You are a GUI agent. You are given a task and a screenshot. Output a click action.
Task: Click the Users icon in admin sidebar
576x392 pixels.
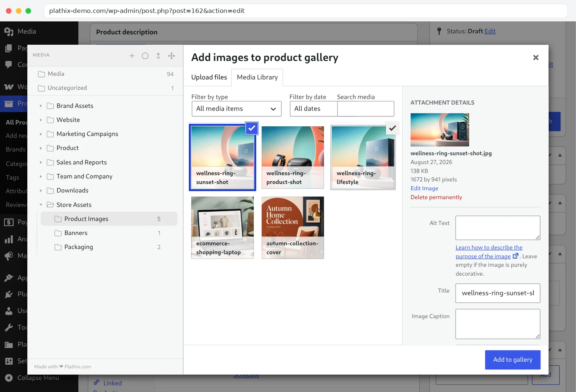pos(9,311)
